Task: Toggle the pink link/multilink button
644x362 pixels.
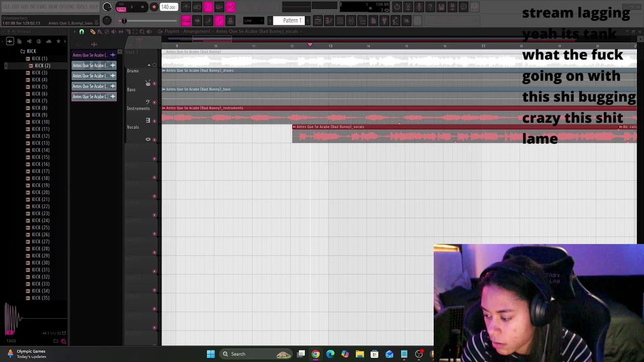Action: (x=219, y=21)
